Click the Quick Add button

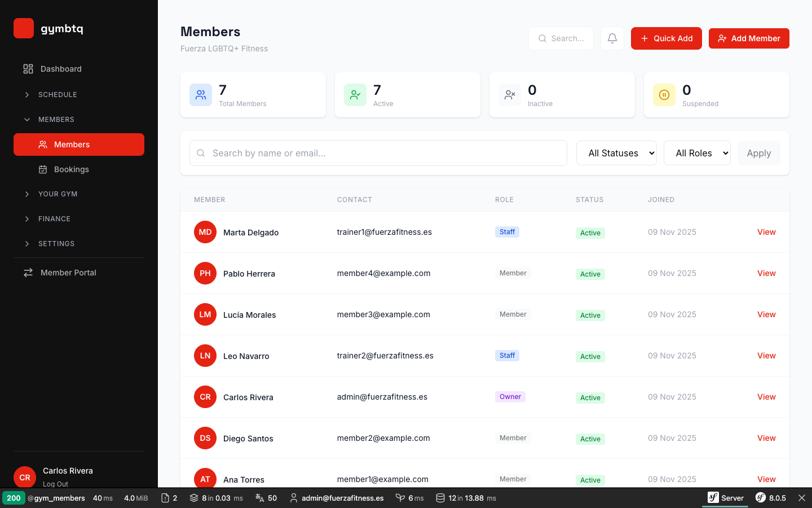point(666,38)
